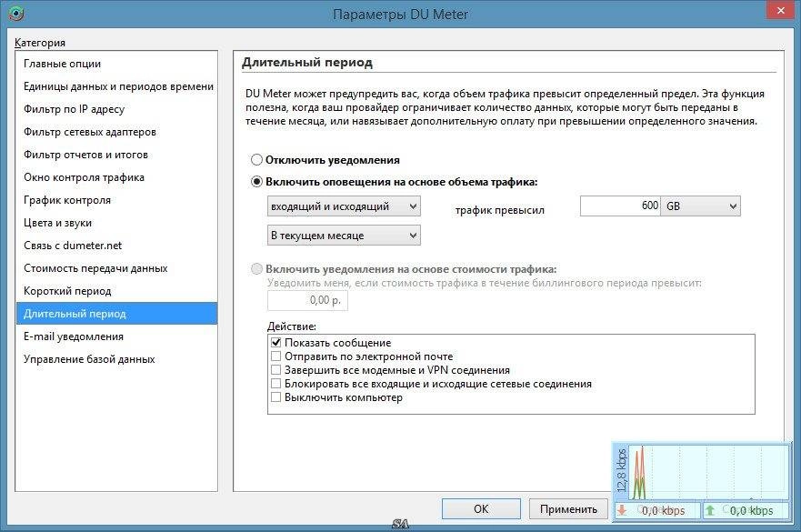
Task: Click the traffic limit field showing 600
Action: [620, 206]
